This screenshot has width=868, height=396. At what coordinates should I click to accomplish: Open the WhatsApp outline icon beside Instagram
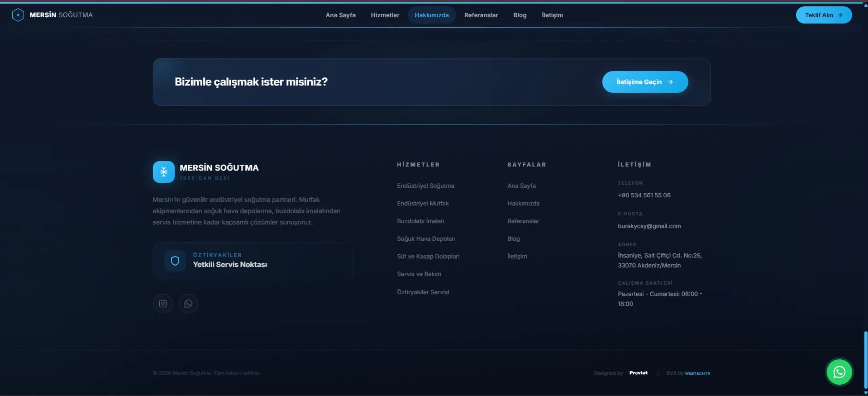click(x=188, y=304)
